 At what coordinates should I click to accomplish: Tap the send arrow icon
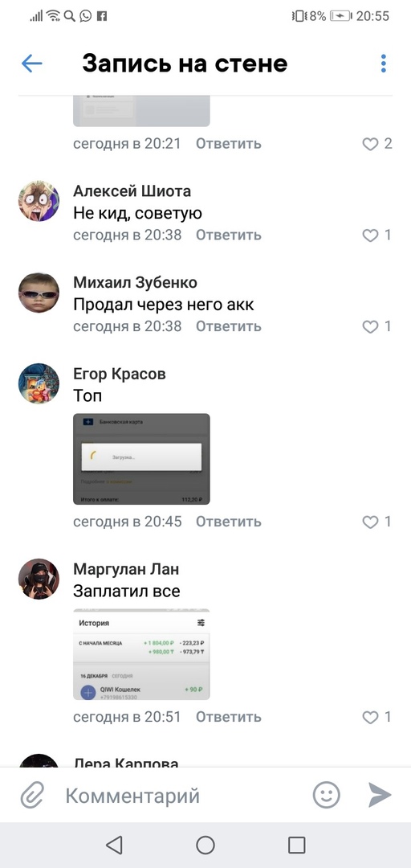380,796
